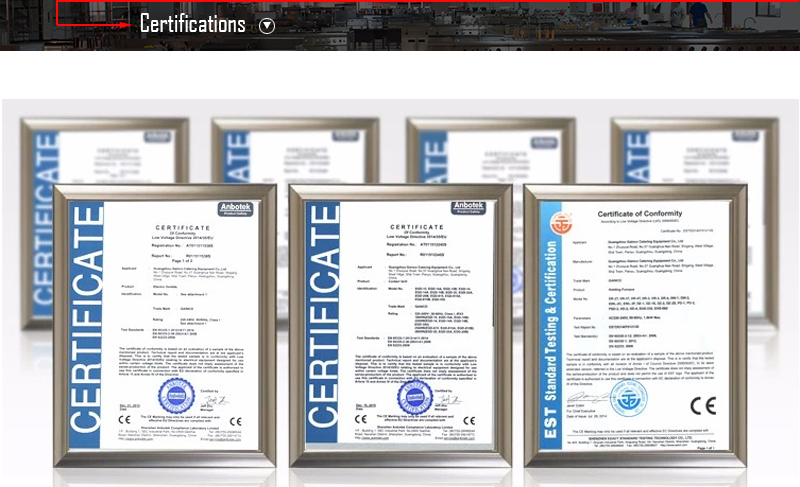Click blue Anbotek stamp on middle certificate

(x=415, y=397)
